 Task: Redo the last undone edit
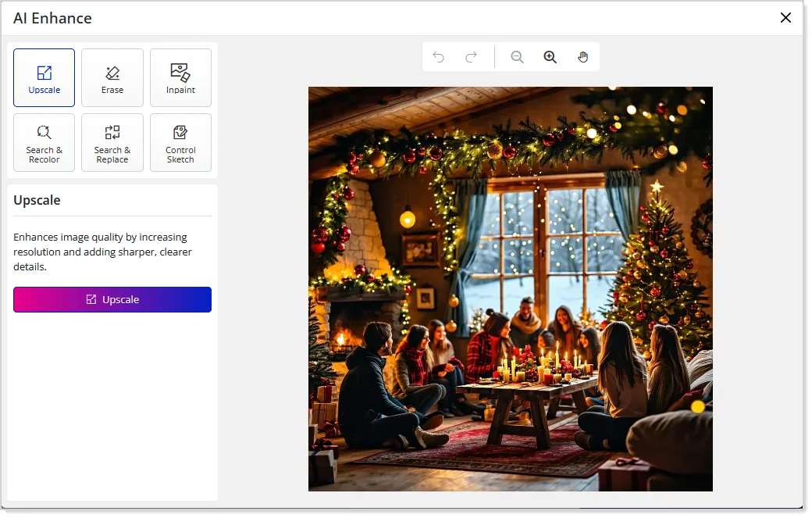(472, 57)
